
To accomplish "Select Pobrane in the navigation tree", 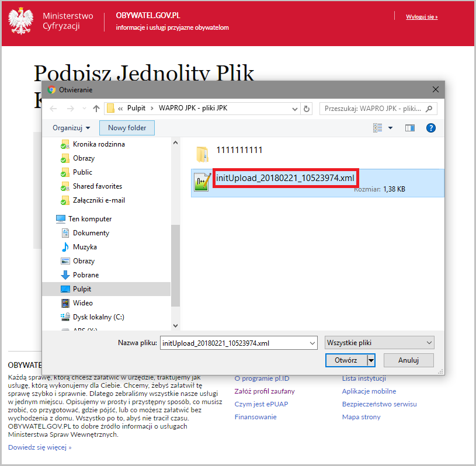I will pyautogui.click(x=85, y=275).
